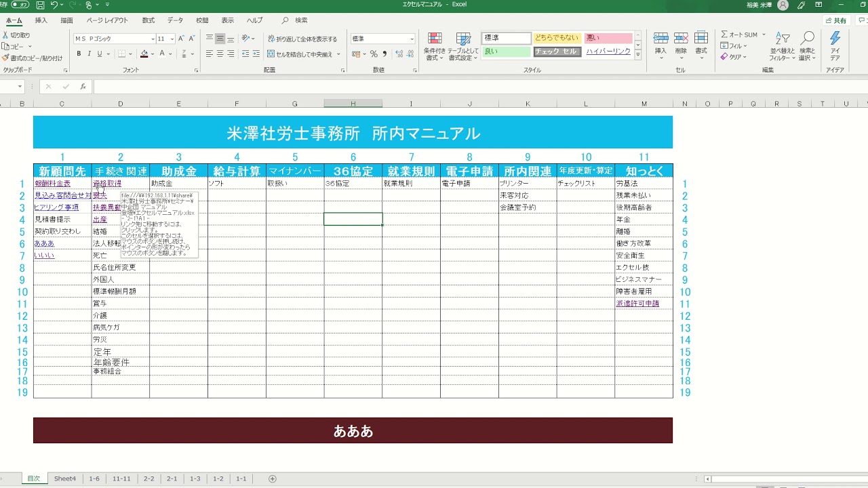This screenshot has height=488, width=868.
Task: Click the Decrease Decimal icon
Action: (x=409, y=54)
